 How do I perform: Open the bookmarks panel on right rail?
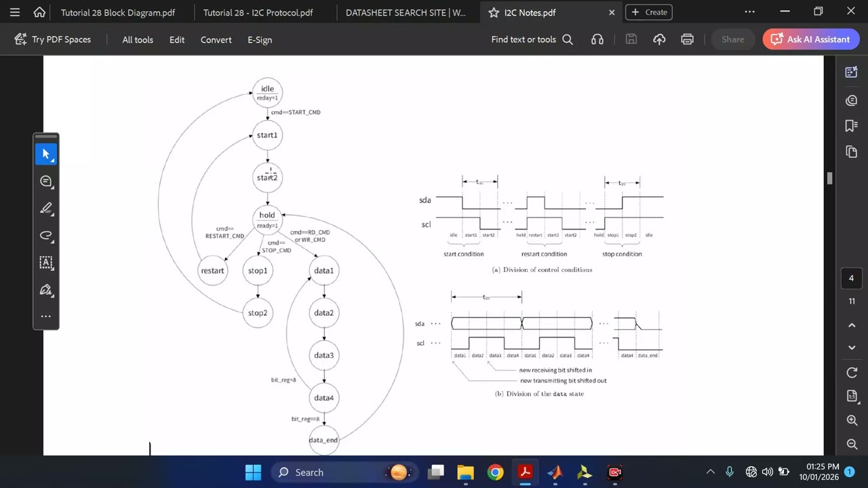pos(852,125)
